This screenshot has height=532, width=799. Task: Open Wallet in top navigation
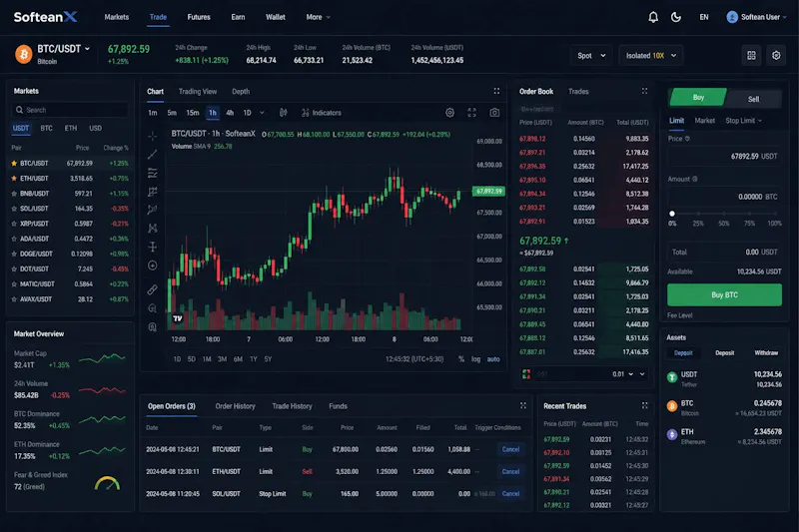[276, 17]
